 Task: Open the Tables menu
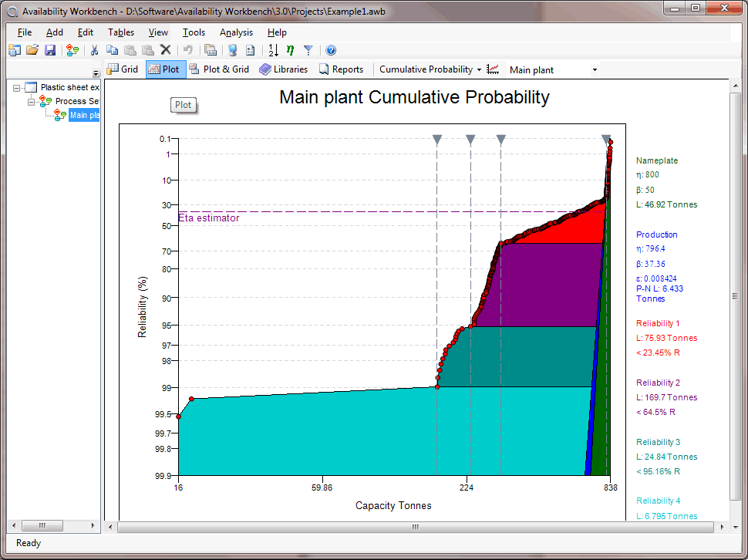(x=120, y=32)
